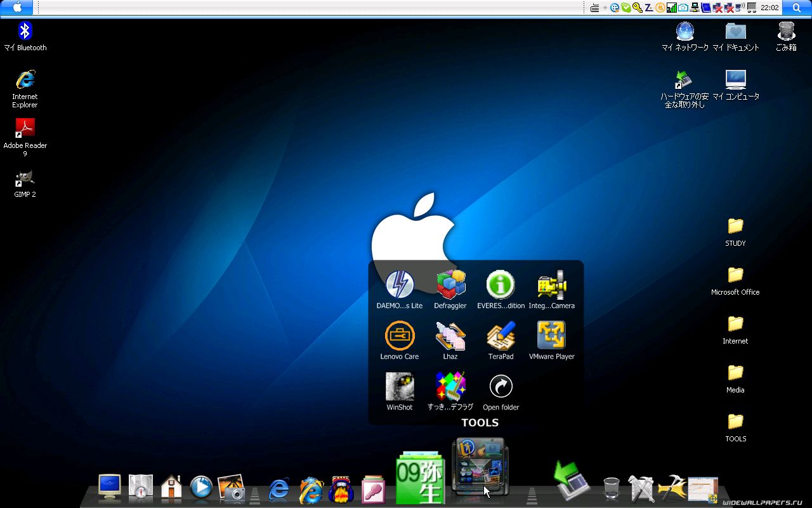The image size is (812, 508).
Task: Open the blue media player dock icon
Action: [x=201, y=488]
